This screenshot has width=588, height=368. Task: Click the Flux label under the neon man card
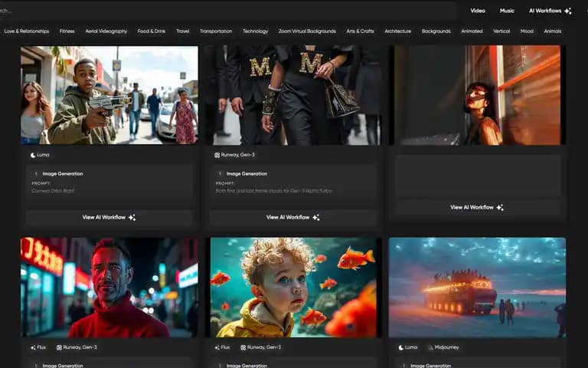click(41, 348)
